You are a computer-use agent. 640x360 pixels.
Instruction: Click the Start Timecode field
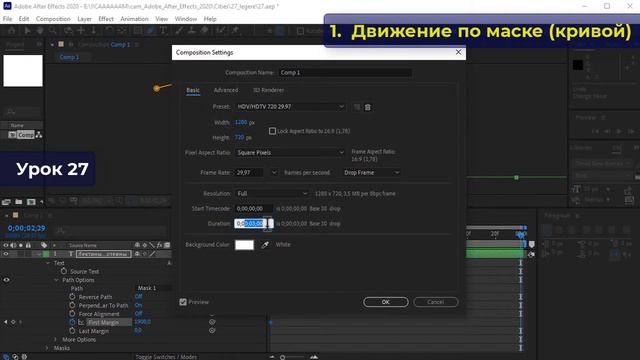(x=253, y=209)
